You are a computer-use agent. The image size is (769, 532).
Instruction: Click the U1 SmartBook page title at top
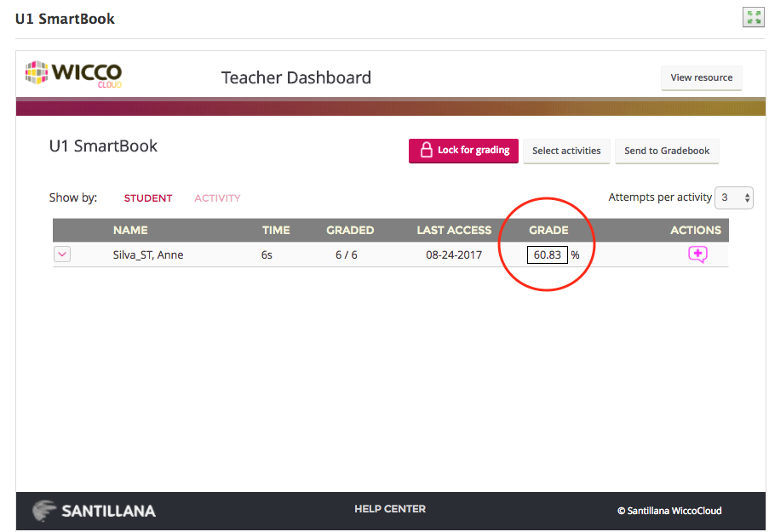pos(65,19)
